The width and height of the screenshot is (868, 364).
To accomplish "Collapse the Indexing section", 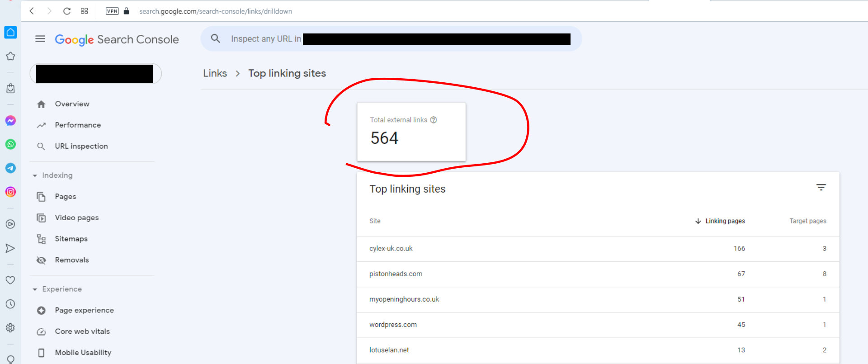I will 52,175.
